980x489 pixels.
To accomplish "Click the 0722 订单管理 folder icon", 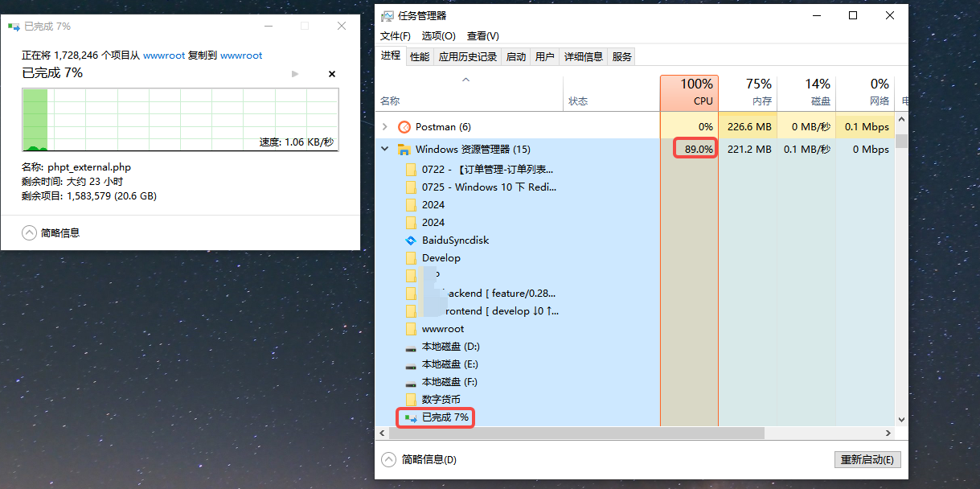I will click(411, 170).
